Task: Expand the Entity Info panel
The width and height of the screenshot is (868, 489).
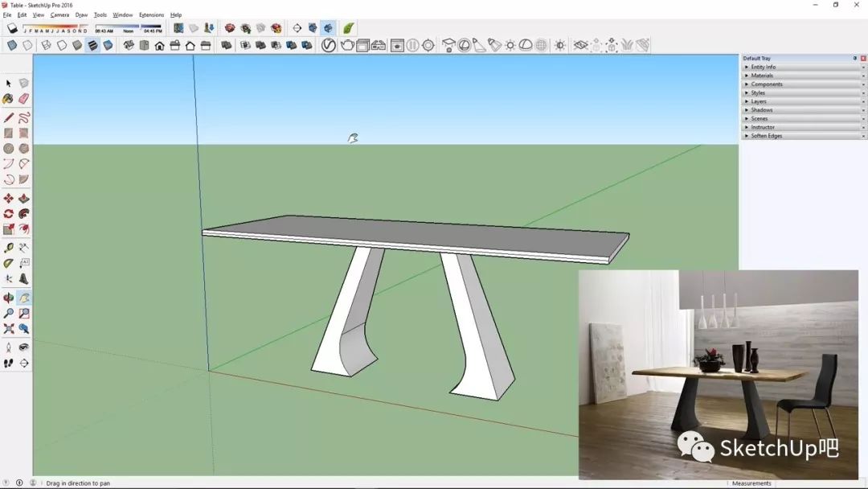Action: [x=763, y=67]
